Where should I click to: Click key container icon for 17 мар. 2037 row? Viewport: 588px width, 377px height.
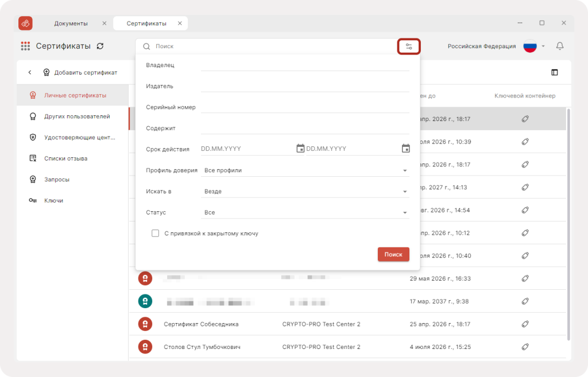[x=525, y=301]
